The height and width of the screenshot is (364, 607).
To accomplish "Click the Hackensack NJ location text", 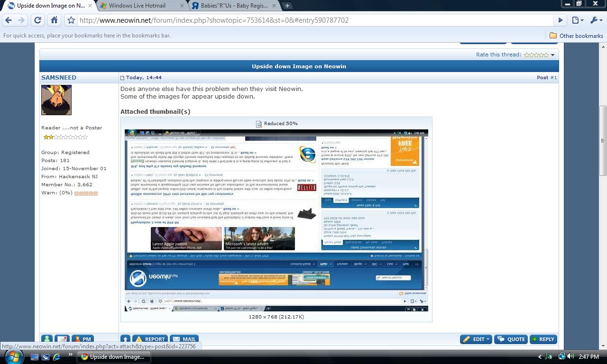I will pyautogui.click(x=70, y=177).
